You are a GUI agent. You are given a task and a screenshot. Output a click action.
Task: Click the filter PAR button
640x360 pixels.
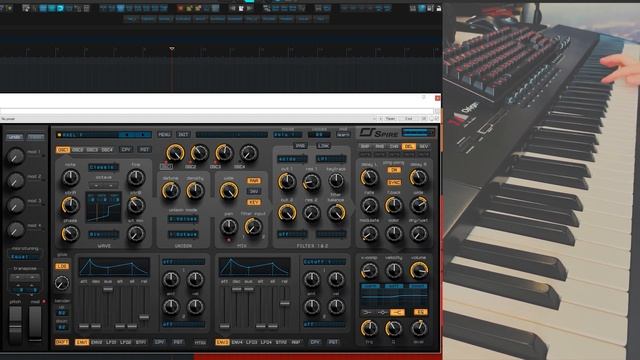(x=300, y=146)
